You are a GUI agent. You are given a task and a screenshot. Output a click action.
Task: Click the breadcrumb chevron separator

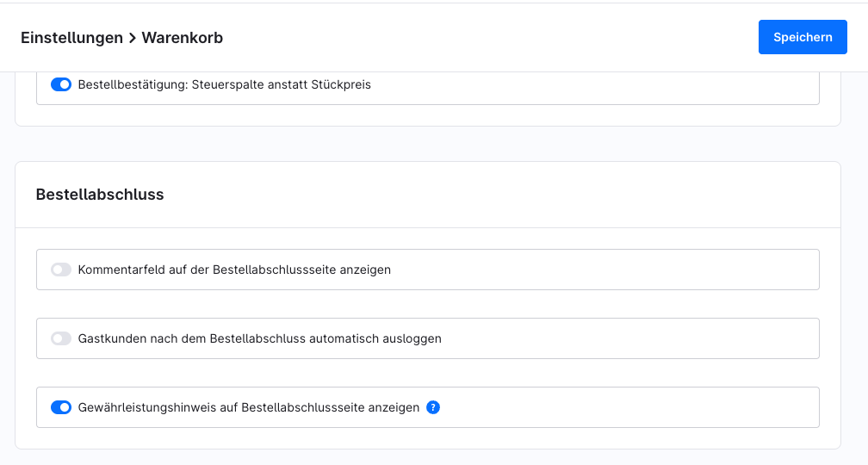coord(133,38)
